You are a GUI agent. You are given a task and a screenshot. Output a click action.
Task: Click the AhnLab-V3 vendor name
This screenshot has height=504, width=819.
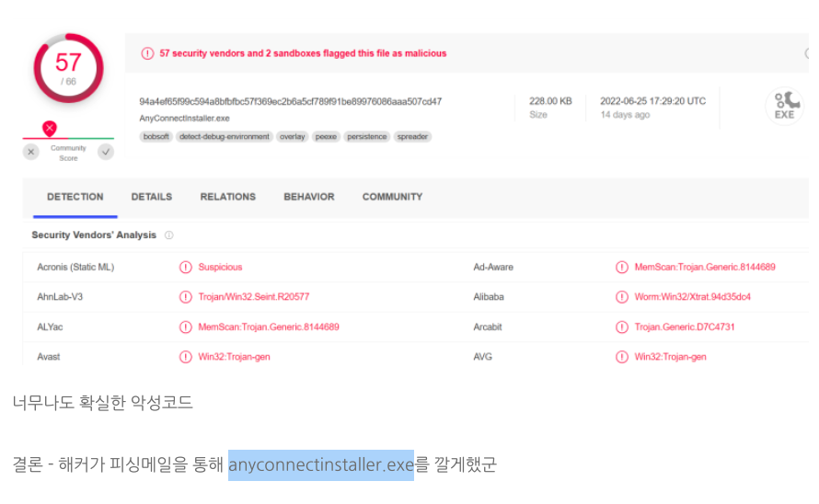(60, 297)
